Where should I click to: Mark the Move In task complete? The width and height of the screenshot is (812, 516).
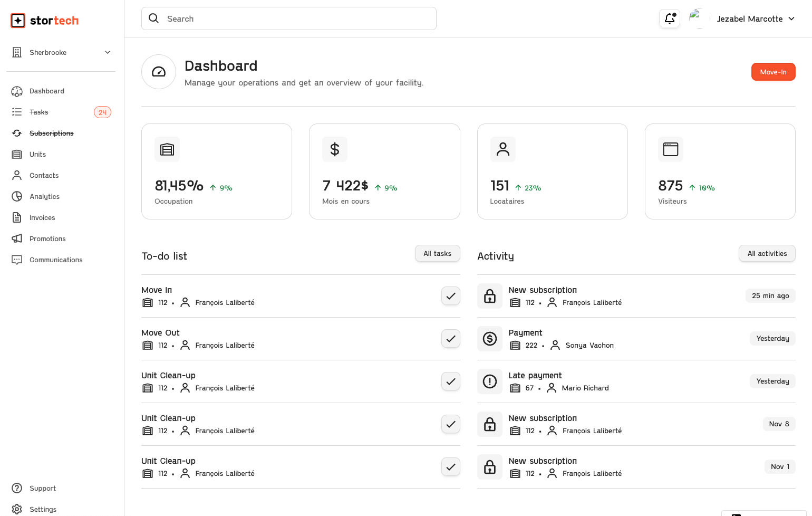[451, 295]
